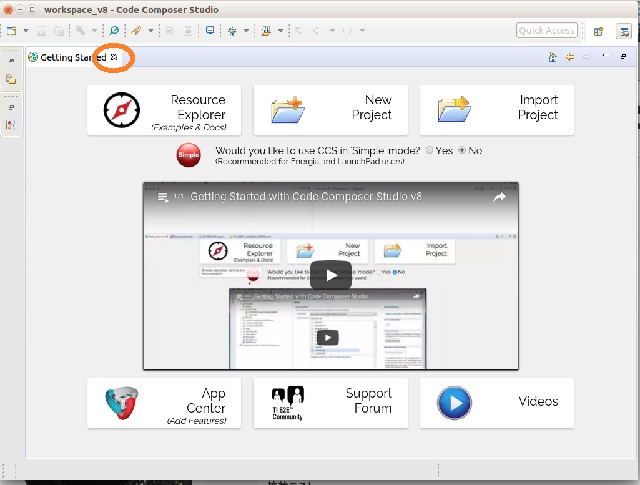Click the greyed forward arrow in Getting Started view
Image resolution: width=640 pixels, height=485 pixels.
pos(587,57)
